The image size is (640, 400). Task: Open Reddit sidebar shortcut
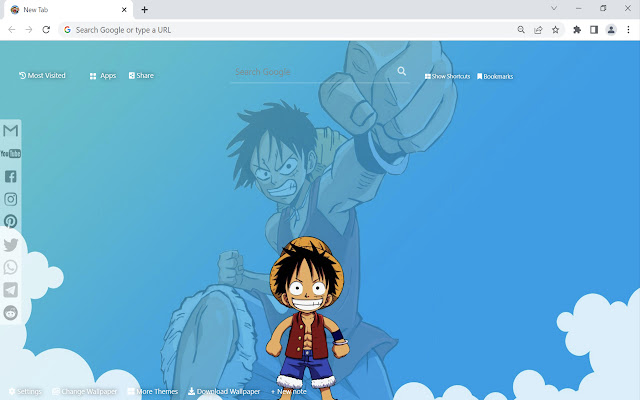tap(11, 313)
